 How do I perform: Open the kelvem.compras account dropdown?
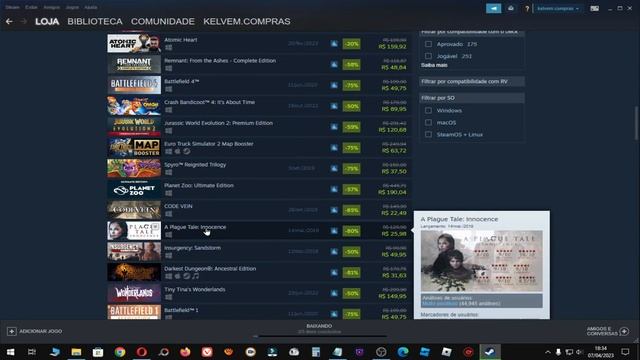558,8
